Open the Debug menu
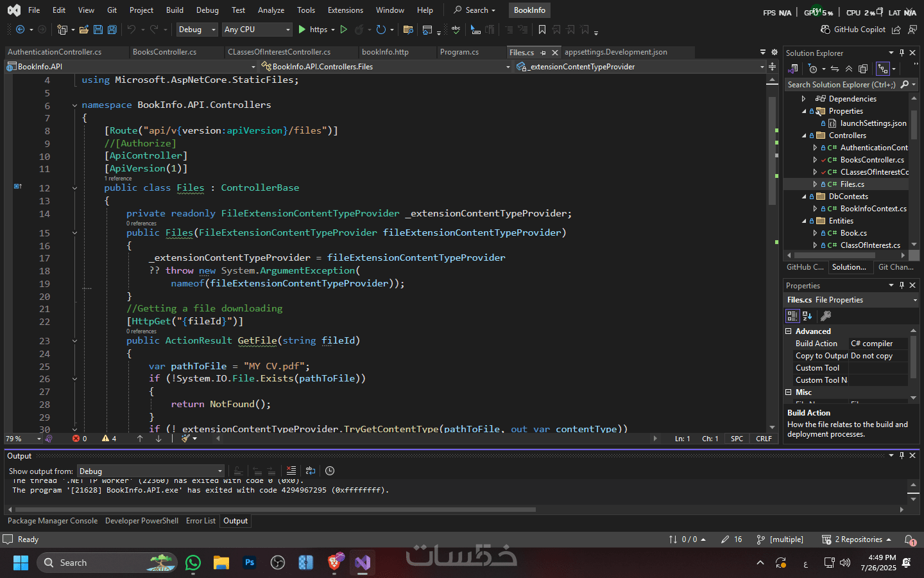The width and height of the screenshot is (924, 578). (x=207, y=10)
